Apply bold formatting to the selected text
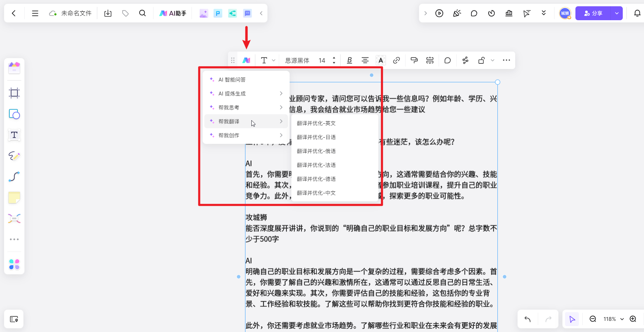Screen dimensions: 644x332 (x=350, y=60)
